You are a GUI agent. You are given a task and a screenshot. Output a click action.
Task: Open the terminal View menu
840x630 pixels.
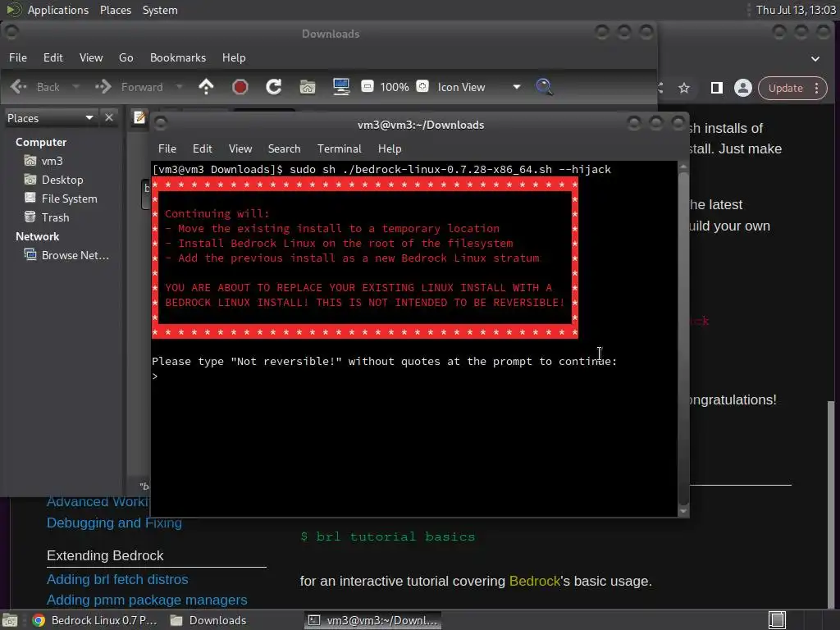coord(240,148)
